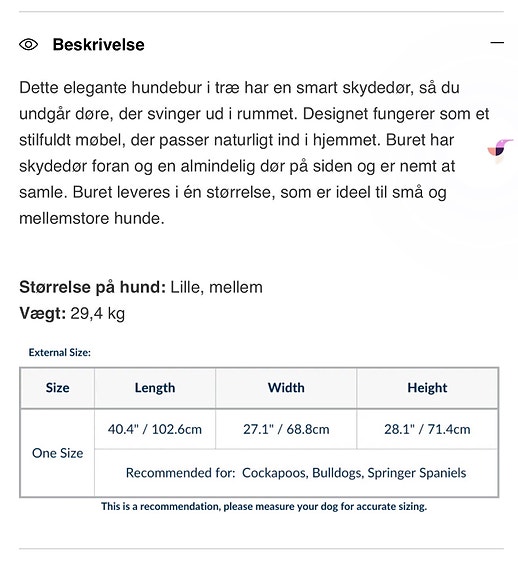Image resolution: width=518 pixels, height=575 pixels.
Task: Click the Length column header
Action: [x=155, y=388]
